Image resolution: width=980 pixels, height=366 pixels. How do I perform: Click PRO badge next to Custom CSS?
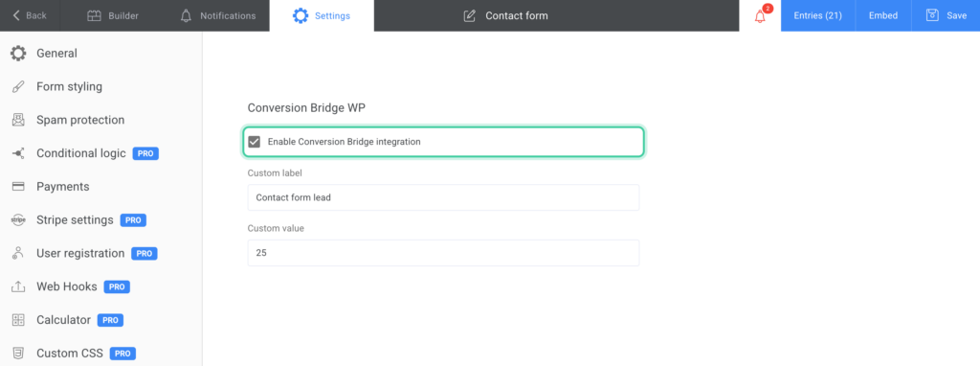point(122,354)
